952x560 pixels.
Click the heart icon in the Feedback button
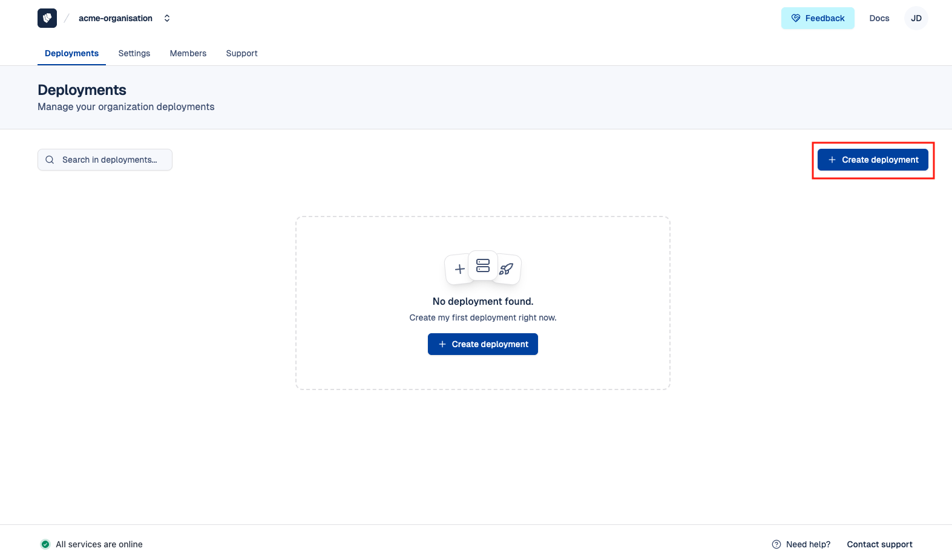[x=796, y=18]
